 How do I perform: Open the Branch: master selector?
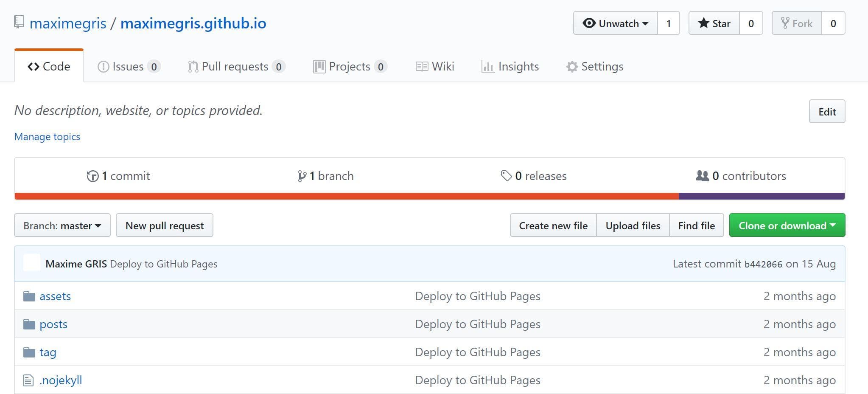point(62,225)
